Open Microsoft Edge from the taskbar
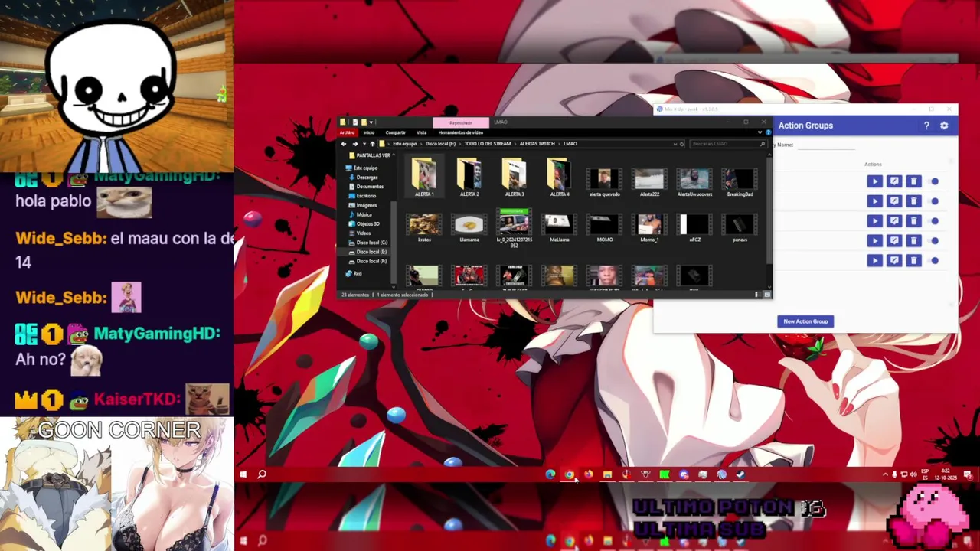This screenshot has height=551, width=980. coord(550,474)
